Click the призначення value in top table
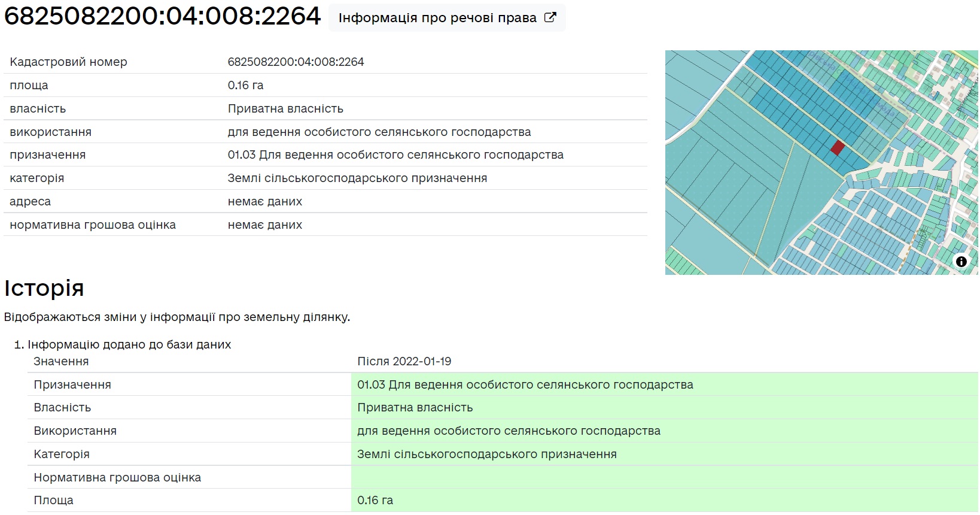Screen dimensions: 980x515 click(x=395, y=154)
